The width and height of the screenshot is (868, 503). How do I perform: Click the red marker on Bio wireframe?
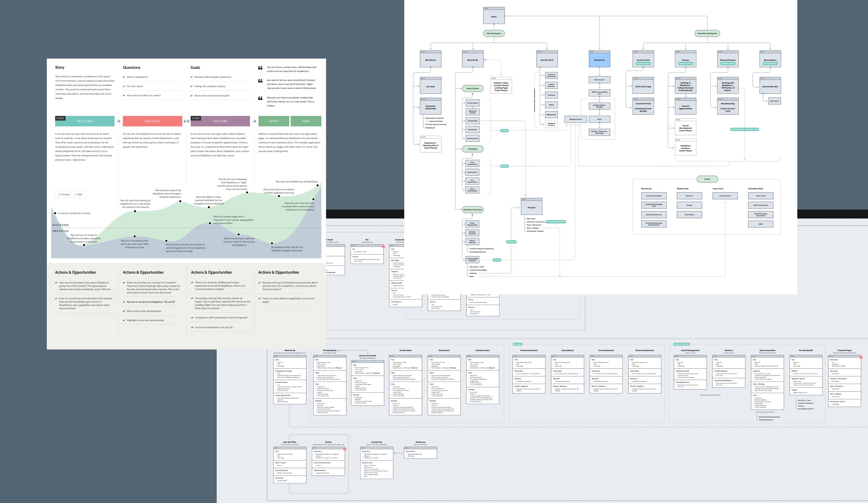(383, 246)
